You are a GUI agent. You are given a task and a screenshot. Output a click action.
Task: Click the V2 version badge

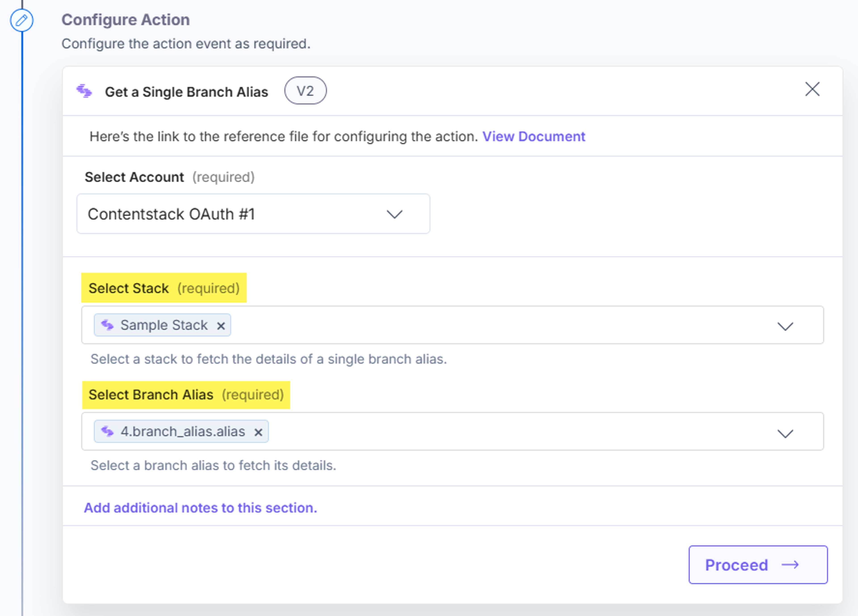click(x=305, y=91)
